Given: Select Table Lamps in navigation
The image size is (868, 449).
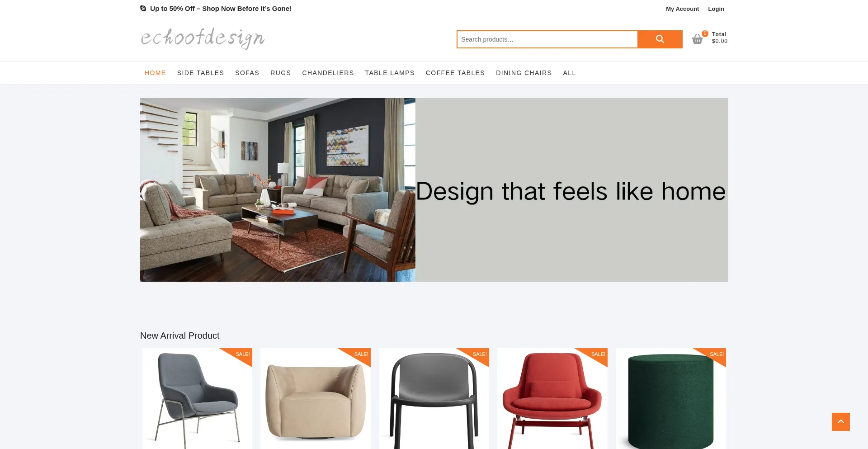Looking at the screenshot, I should click(390, 73).
